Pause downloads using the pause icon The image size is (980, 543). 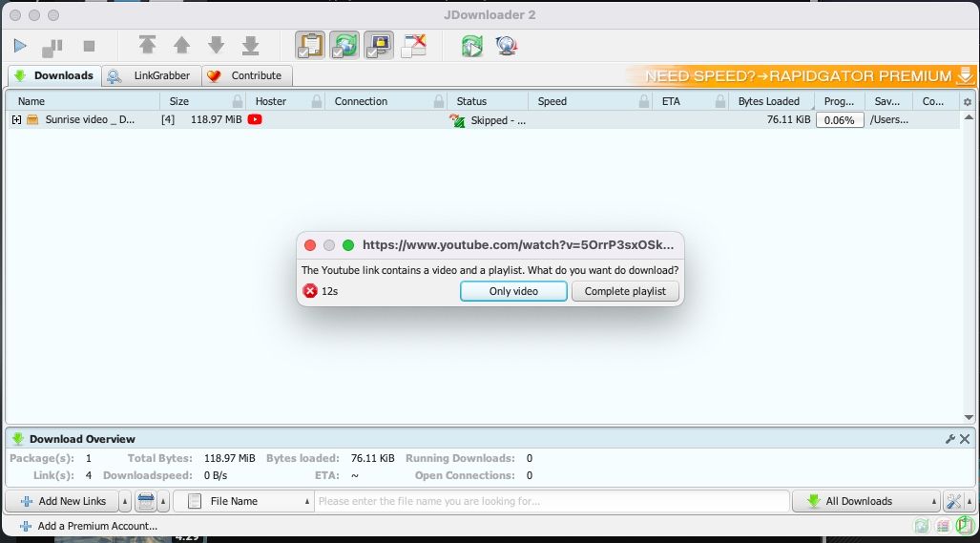point(52,47)
